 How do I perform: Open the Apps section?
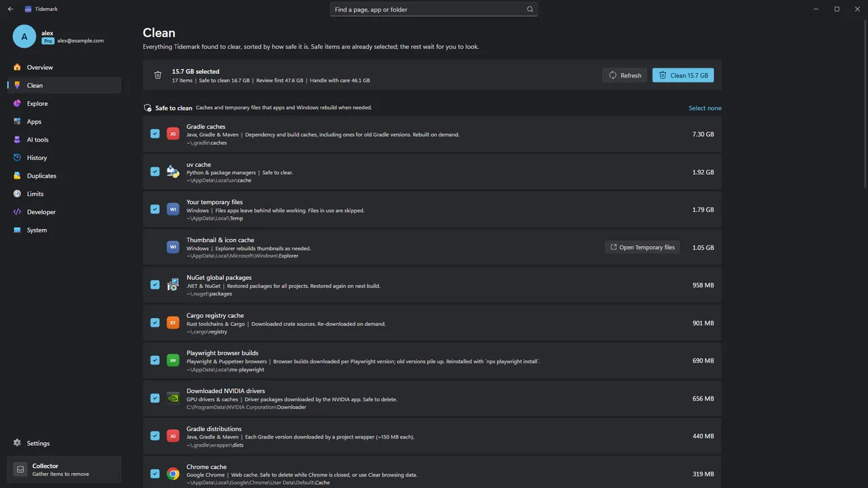click(x=64, y=121)
